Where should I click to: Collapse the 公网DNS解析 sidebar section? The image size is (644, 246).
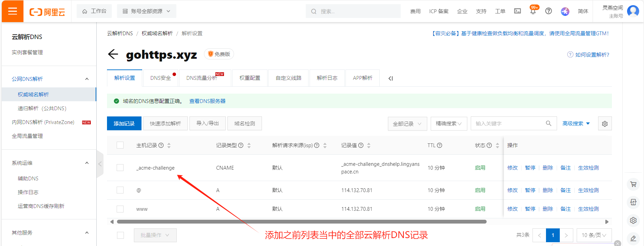click(x=87, y=79)
